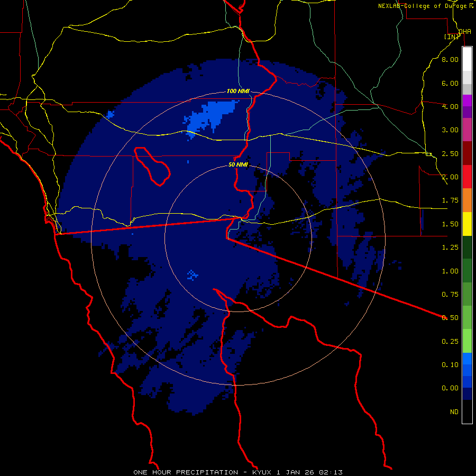This screenshot has width=476, height=476.
Task: Pick the magenta legend swatch above 4.00
Action: (467, 100)
